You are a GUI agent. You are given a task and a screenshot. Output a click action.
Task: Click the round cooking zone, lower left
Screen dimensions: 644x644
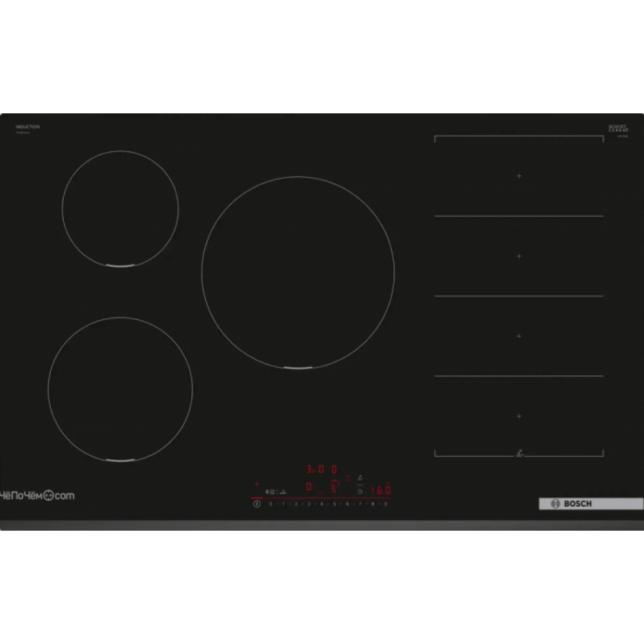click(x=120, y=390)
